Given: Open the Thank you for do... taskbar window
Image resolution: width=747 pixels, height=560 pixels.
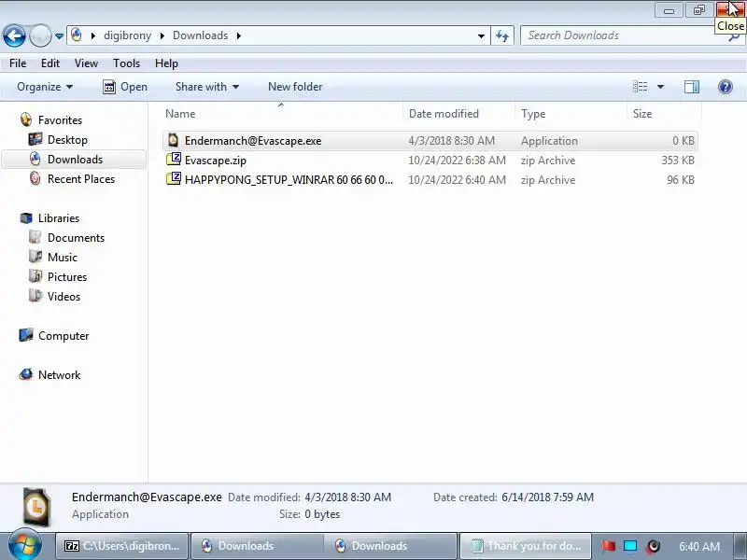Looking at the screenshot, I should (525, 546).
